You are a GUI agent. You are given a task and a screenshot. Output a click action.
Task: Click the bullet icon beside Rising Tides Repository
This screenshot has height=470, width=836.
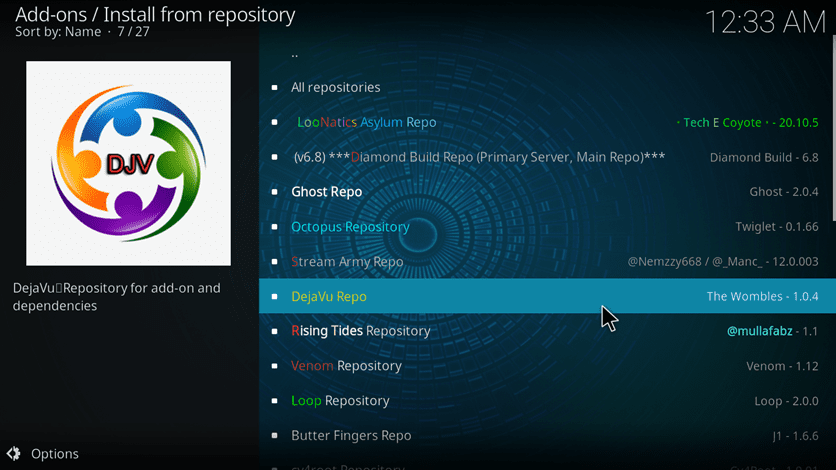click(x=275, y=331)
